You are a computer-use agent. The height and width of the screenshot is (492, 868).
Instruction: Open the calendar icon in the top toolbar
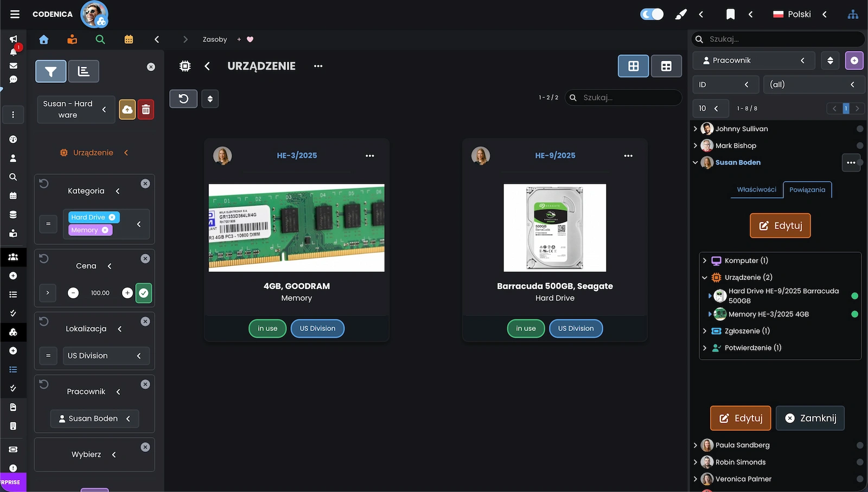[129, 40]
